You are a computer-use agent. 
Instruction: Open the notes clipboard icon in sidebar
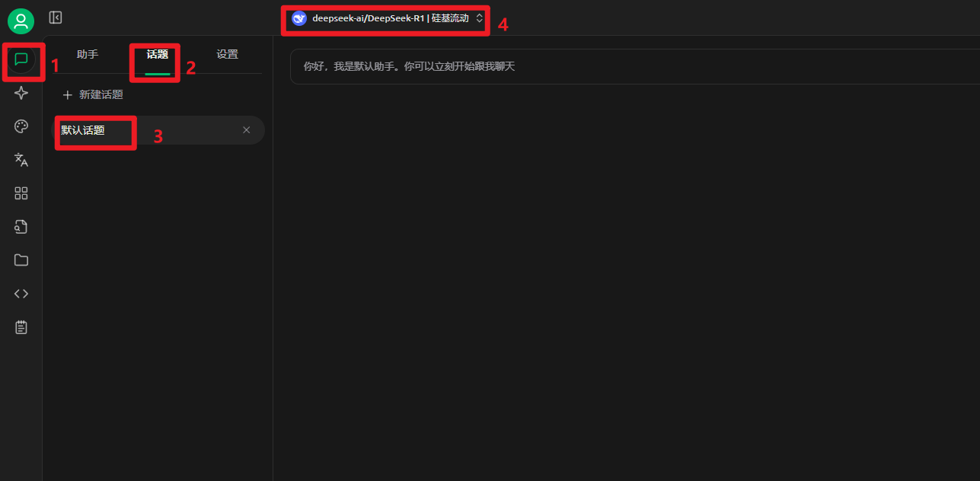coord(21,327)
